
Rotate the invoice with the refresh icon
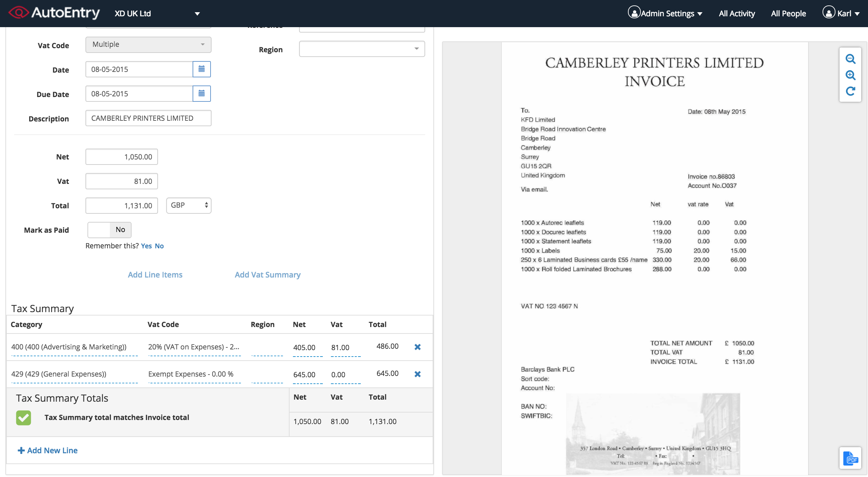pos(850,91)
